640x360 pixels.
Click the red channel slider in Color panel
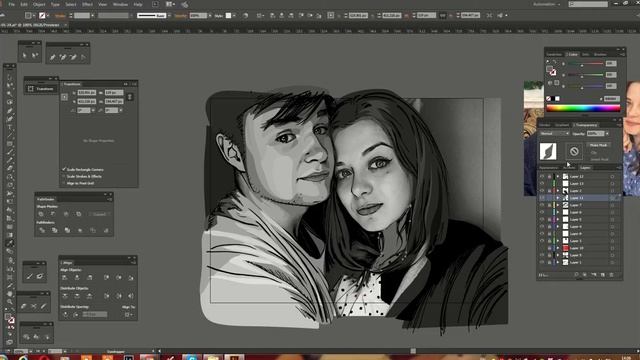[x=586, y=64]
